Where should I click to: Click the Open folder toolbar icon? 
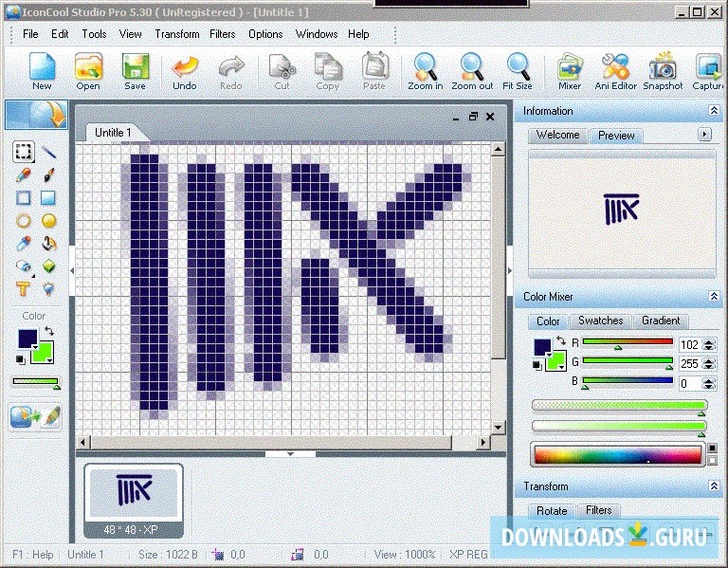pos(88,71)
